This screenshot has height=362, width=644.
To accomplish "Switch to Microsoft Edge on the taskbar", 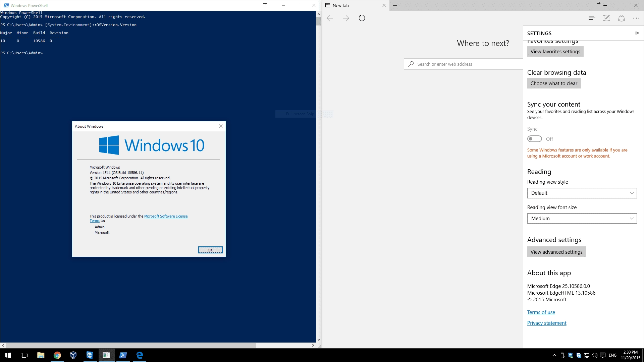I will coord(140,355).
